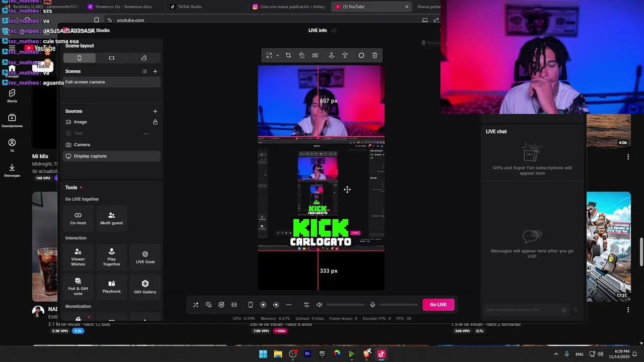Open the 17:21 video thumbnail on YouTube
The width and height of the screenshot is (644, 362).
[608, 247]
